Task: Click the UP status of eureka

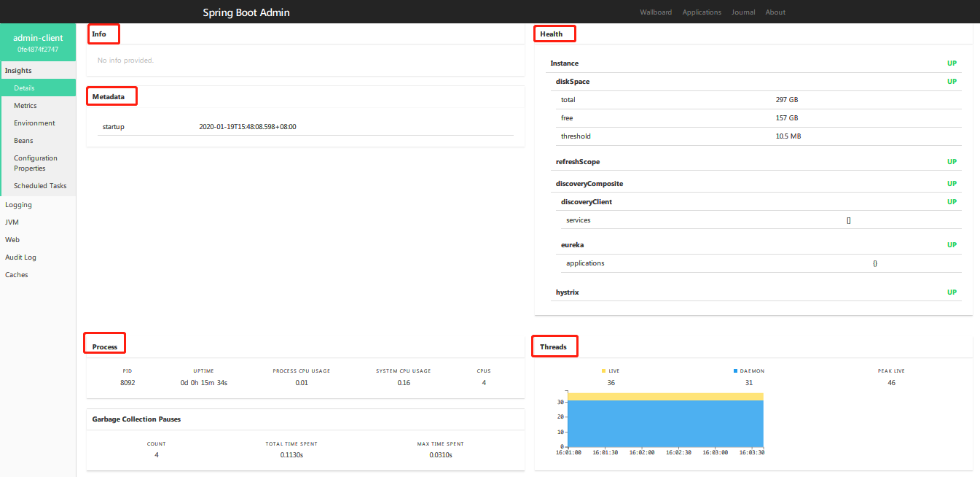Action: tap(952, 245)
